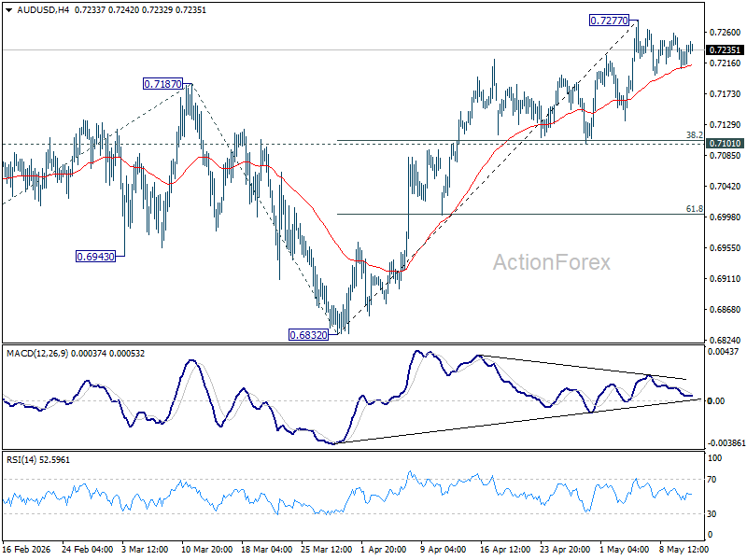Select the 38.2 Fibonacci level label
Image resolution: width=747 pixels, height=560 pixels.
tap(694, 135)
